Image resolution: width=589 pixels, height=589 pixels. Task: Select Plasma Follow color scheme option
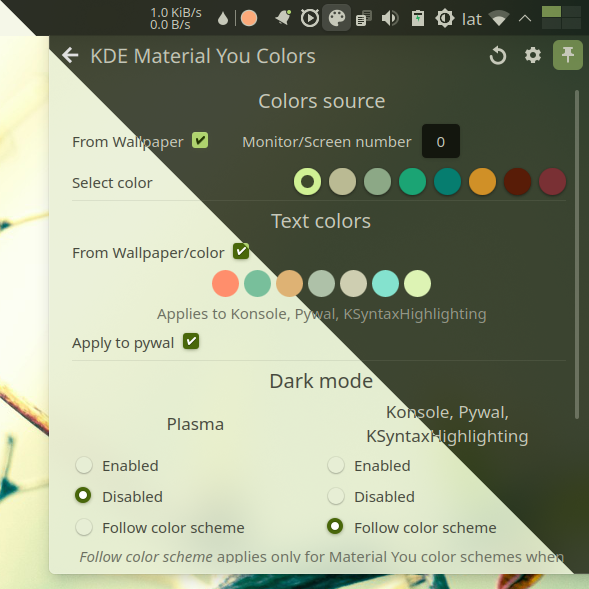(83, 527)
